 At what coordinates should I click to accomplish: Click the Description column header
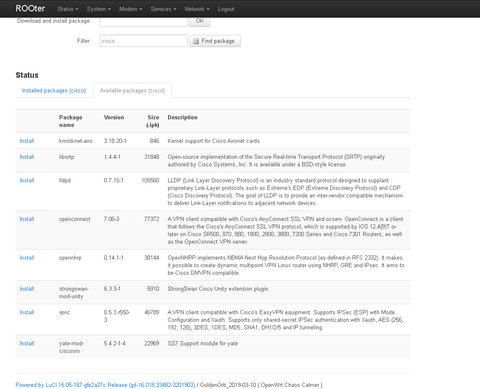click(x=182, y=117)
